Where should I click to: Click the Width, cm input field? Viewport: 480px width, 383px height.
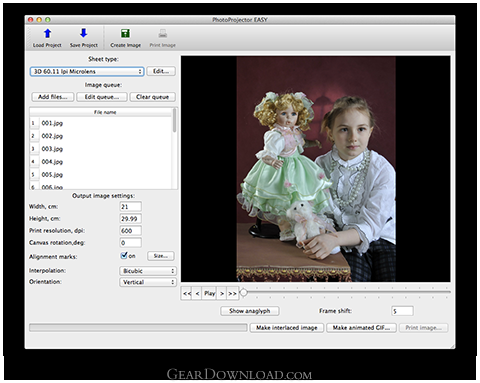130,207
